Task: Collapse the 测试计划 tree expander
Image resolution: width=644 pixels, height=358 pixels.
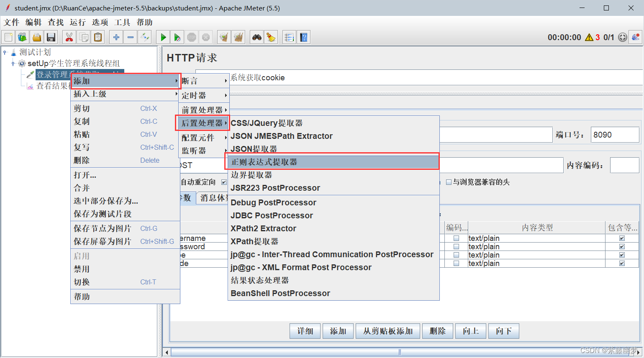Action: click(x=5, y=52)
